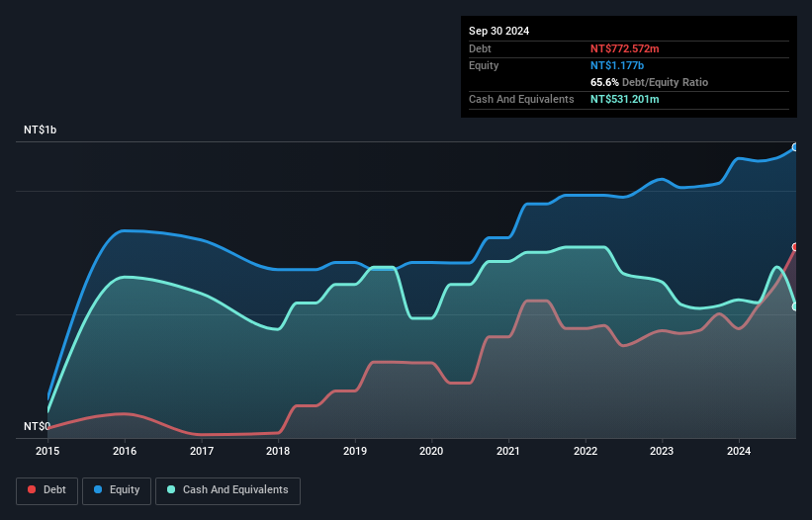Viewport: 812px width, 520px height.
Task: Click the 2017 x-axis label
Action: coord(202,451)
